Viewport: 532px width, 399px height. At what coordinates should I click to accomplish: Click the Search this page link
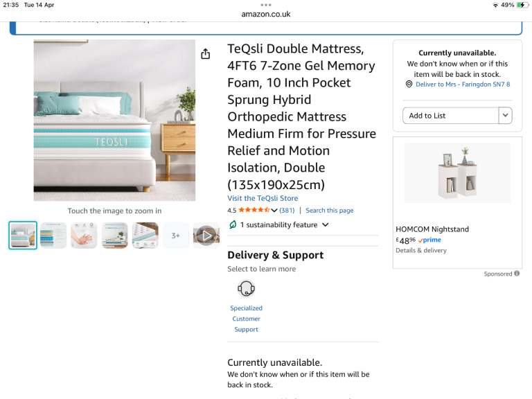click(329, 211)
